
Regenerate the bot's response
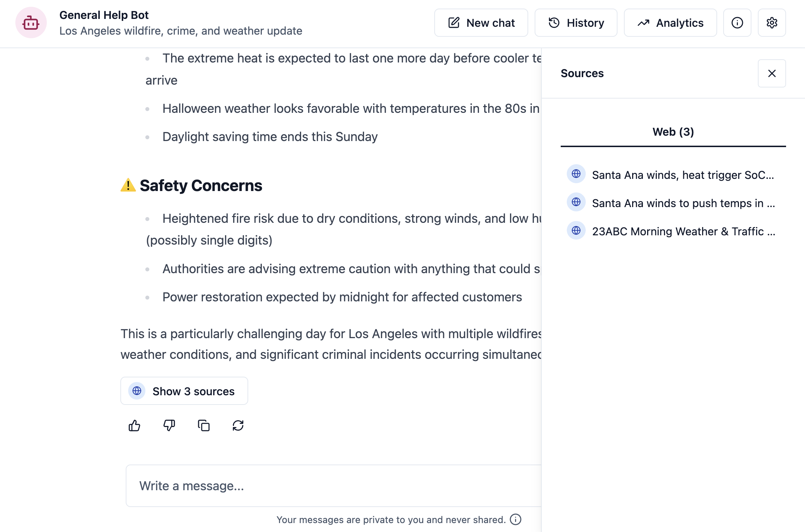coord(239,425)
